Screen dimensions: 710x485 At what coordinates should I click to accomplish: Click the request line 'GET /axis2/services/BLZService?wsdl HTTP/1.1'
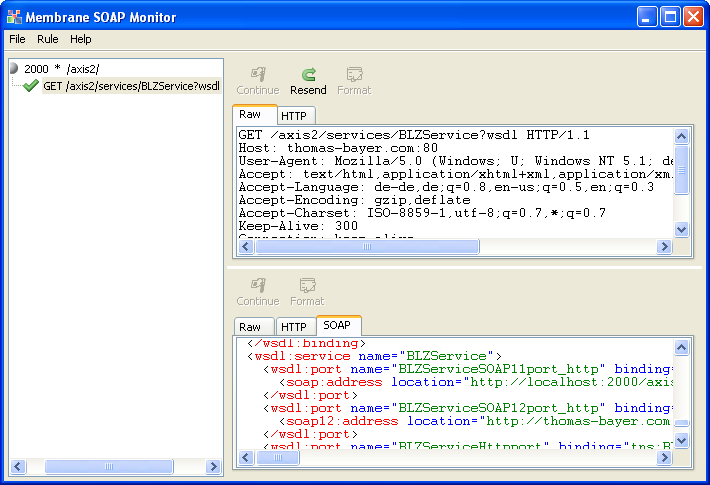[x=414, y=135]
